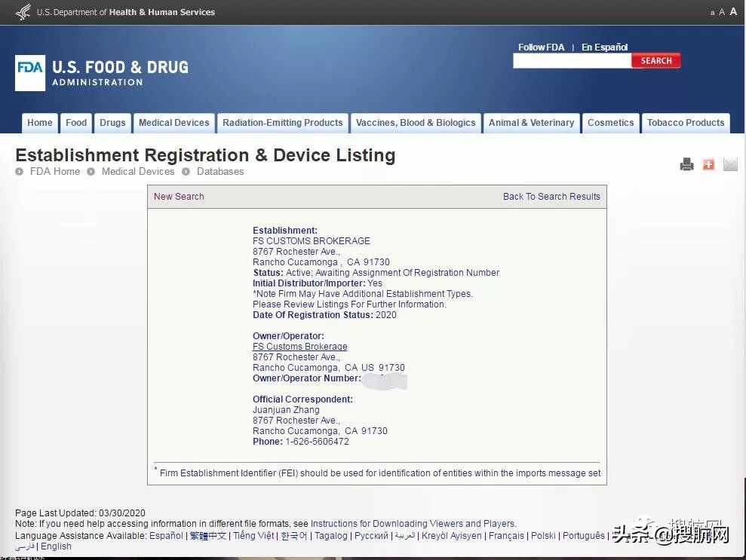Select largest font size 'A'
The width and height of the screenshot is (746, 560).
734,11
